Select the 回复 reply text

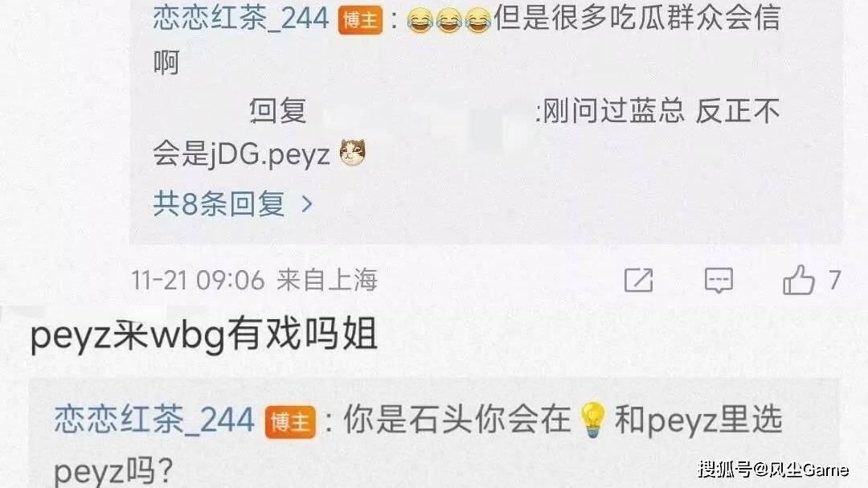click(x=278, y=110)
